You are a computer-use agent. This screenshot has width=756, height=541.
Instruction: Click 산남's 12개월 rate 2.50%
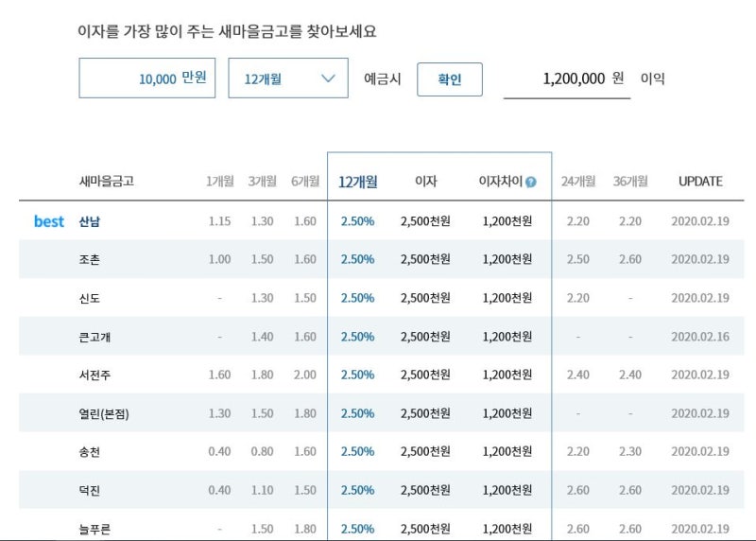[358, 221]
